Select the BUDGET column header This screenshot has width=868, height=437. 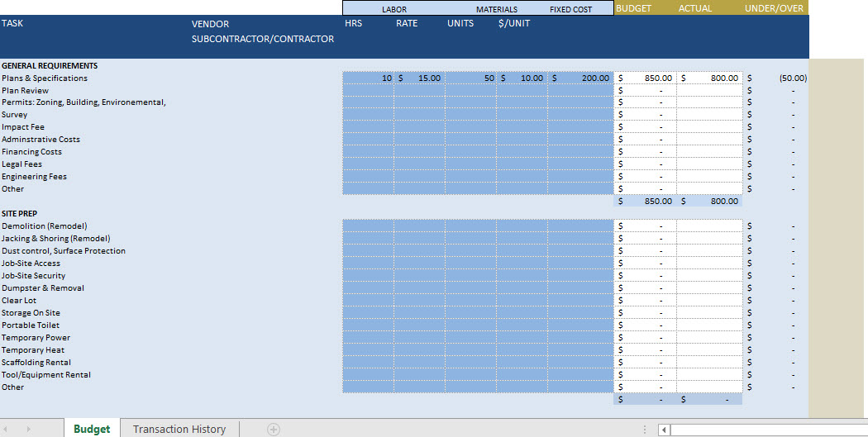pos(633,8)
